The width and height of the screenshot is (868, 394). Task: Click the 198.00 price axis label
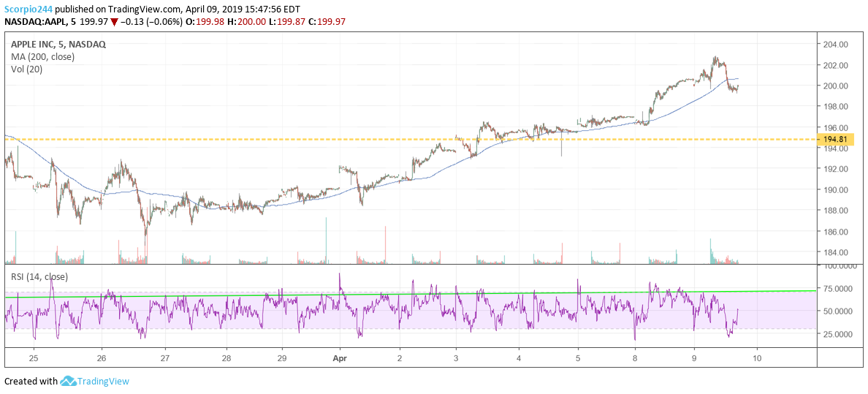(835, 107)
